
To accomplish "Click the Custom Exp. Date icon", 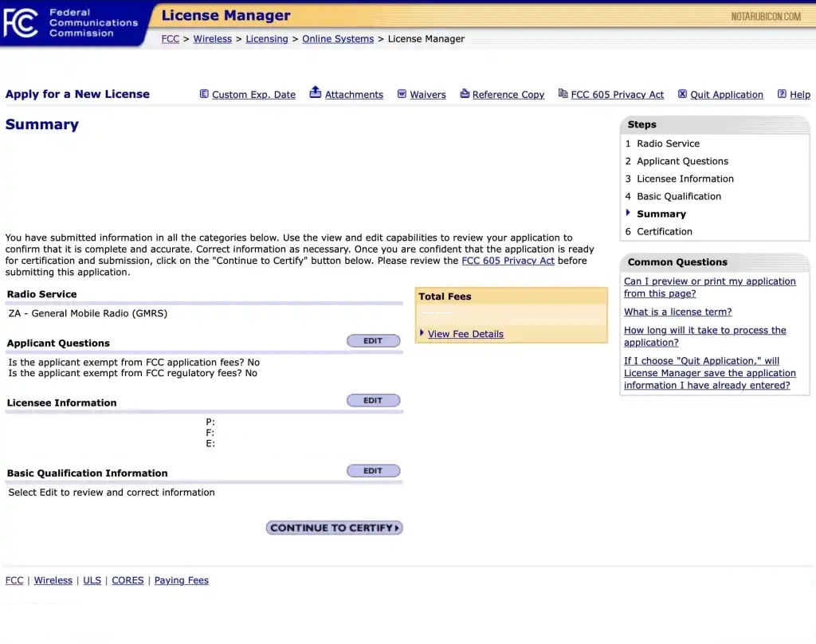I will tap(204, 94).
